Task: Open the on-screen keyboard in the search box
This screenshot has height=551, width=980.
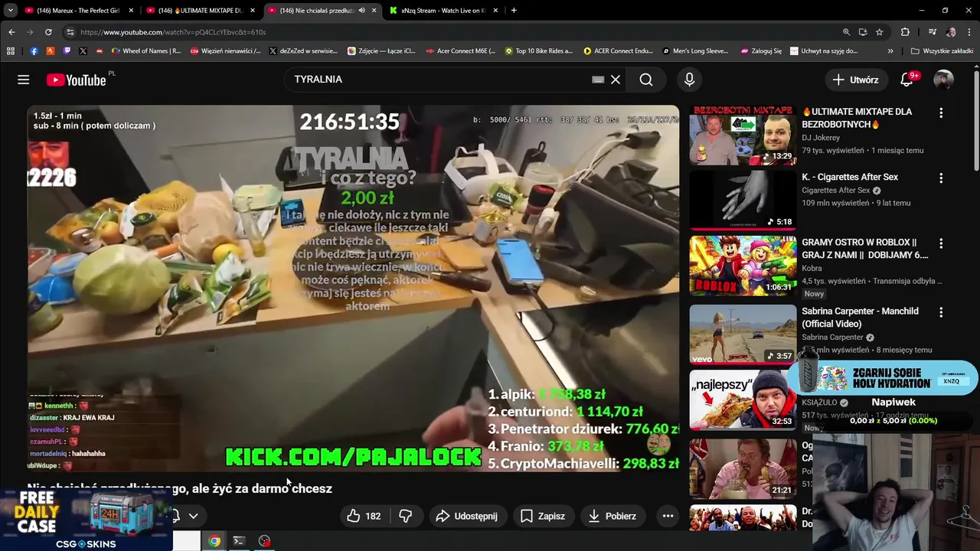Action: click(598, 80)
